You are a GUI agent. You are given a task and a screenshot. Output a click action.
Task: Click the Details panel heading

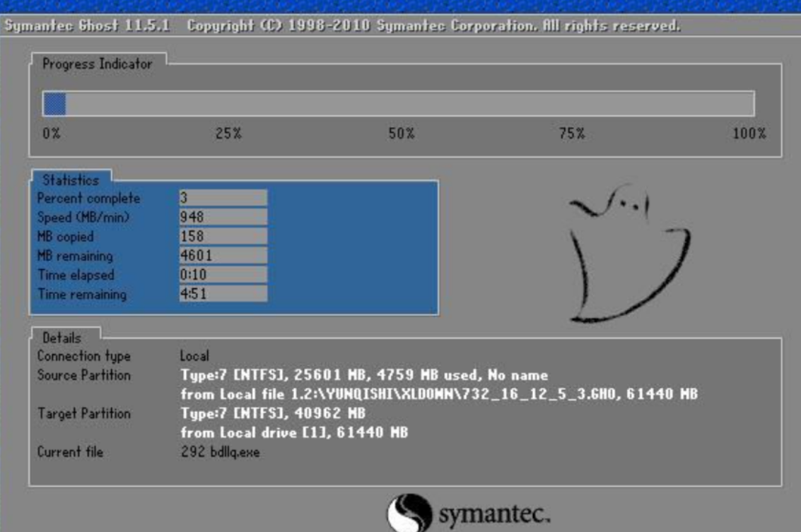pyautogui.click(x=62, y=338)
